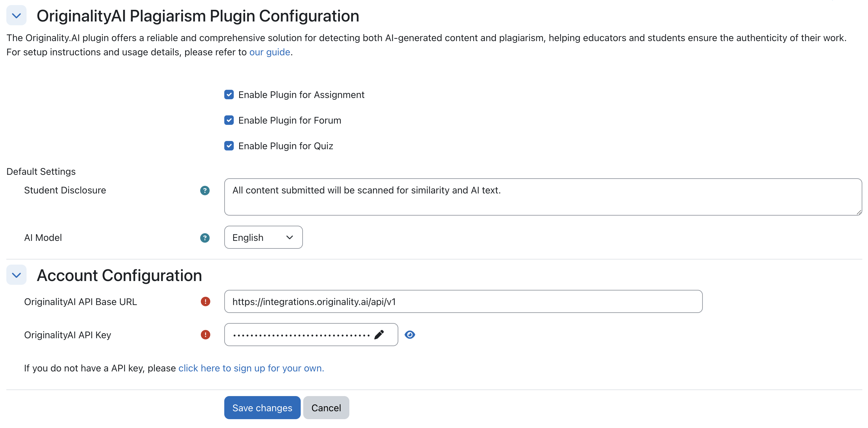The width and height of the screenshot is (868, 428).
Task: Click the 'Account Configuration' heading
Action: tap(119, 275)
